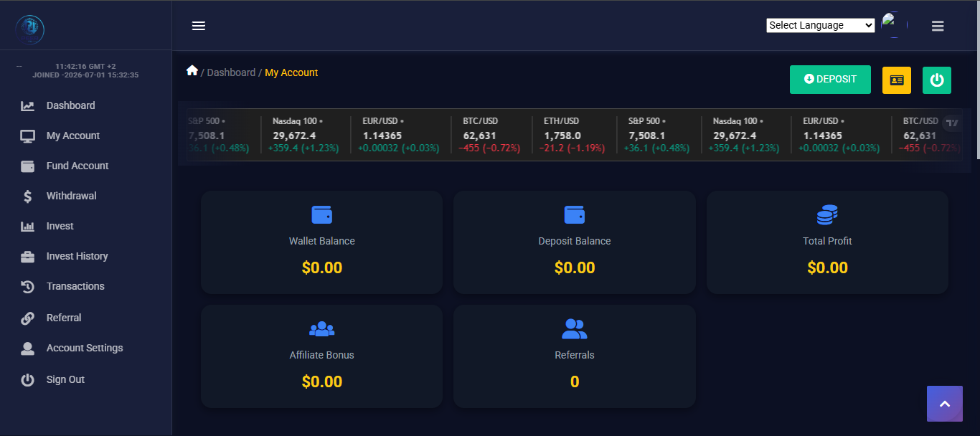This screenshot has height=436, width=980.
Task: Click the Transactions history icon
Action: tap(27, 287)
